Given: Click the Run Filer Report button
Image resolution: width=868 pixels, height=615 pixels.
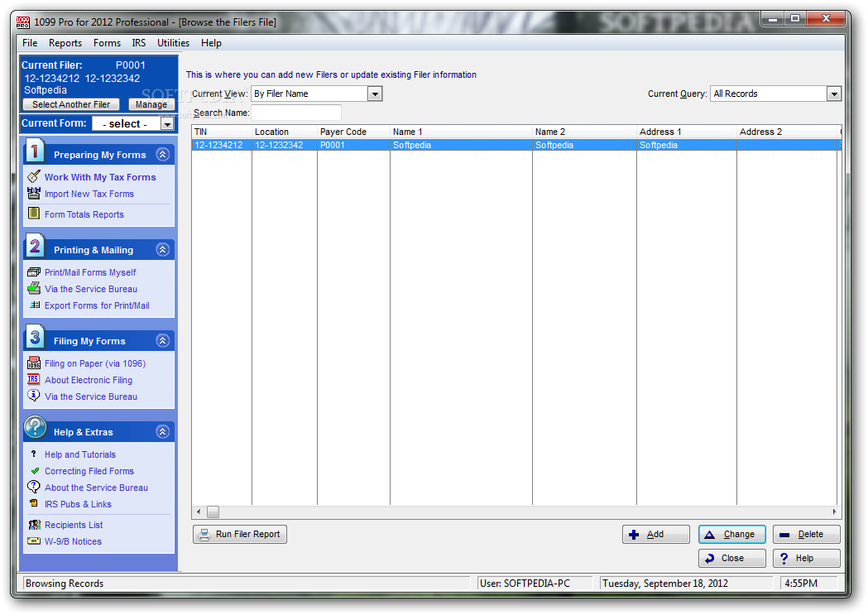Looking at the screenshot, I should tap(240, 534).
